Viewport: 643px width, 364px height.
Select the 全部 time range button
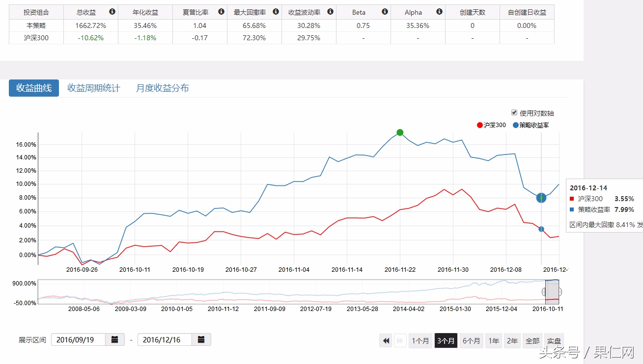coord(532,340)
